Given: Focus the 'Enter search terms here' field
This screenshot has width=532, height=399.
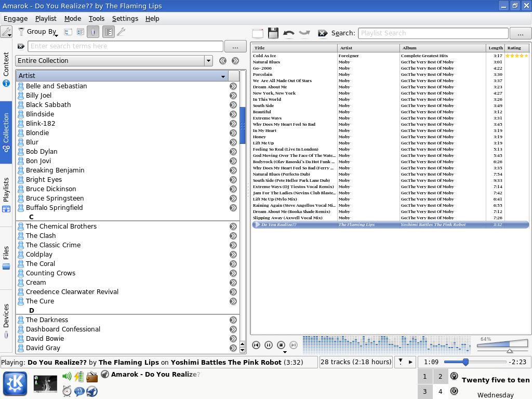Looking at the screenshot, I should point(125,46).
